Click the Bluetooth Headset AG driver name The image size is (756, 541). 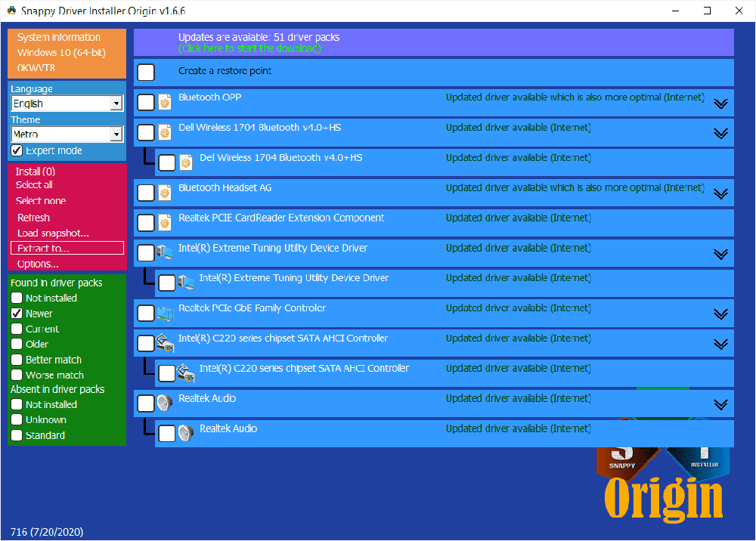[x=225, y=188]
